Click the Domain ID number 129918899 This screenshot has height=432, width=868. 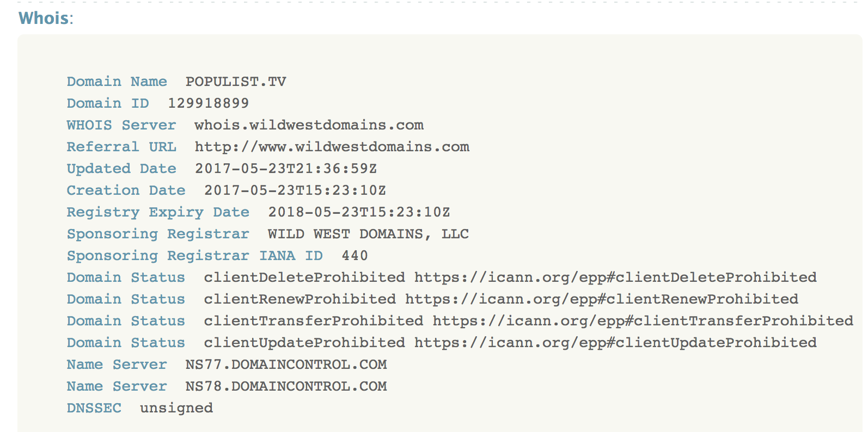208,103
